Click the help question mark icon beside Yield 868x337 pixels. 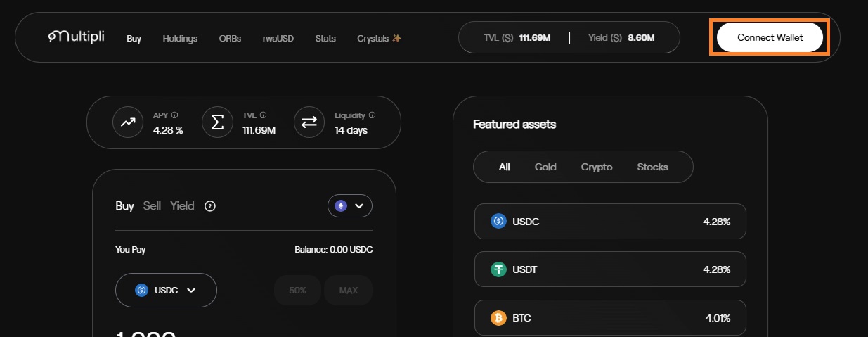(209, 206)
